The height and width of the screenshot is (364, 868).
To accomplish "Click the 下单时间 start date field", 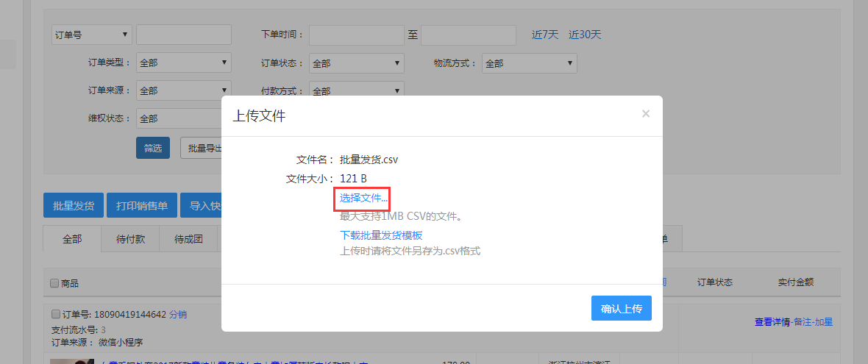I will coord(357,35).
